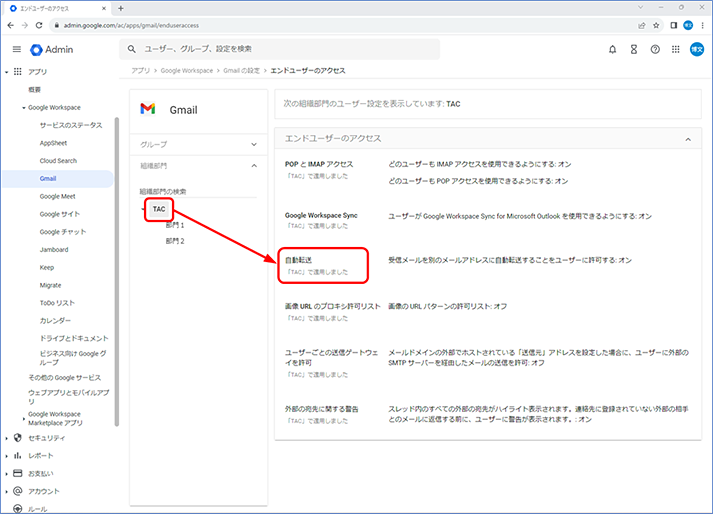Click the お支払い card icon
Viewport: 713px width, 514px height.
point(18,473)
